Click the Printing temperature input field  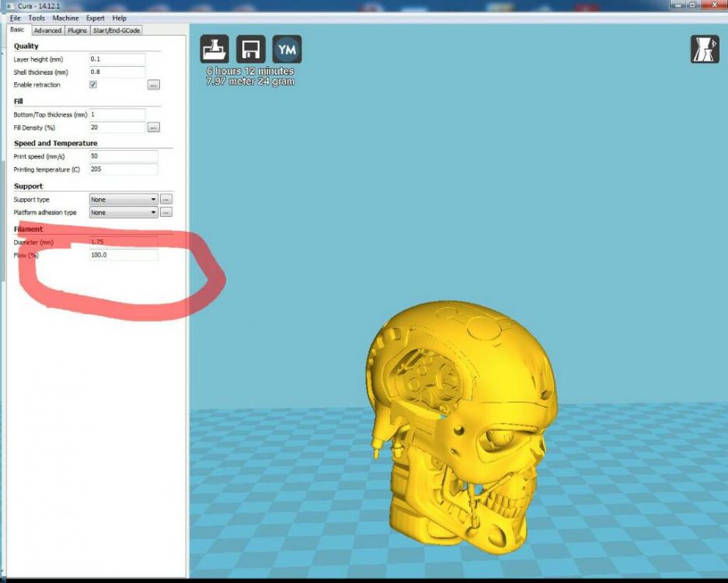(123, 169)
